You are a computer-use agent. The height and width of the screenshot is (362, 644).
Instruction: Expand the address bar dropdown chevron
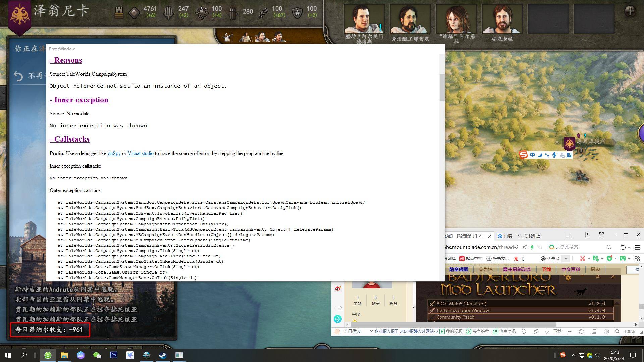(x=539, y=247)
